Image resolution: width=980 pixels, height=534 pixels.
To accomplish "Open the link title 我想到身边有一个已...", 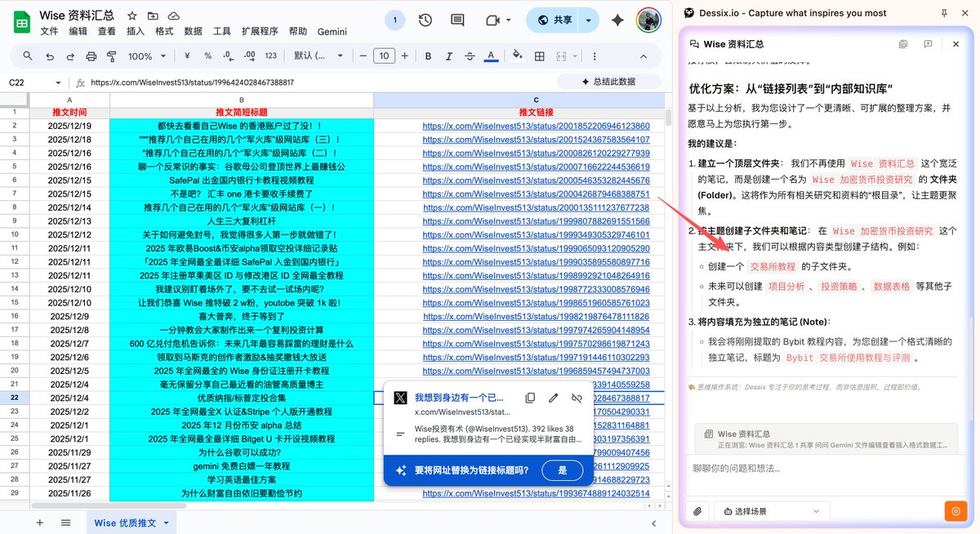I will tap(459, 398).
